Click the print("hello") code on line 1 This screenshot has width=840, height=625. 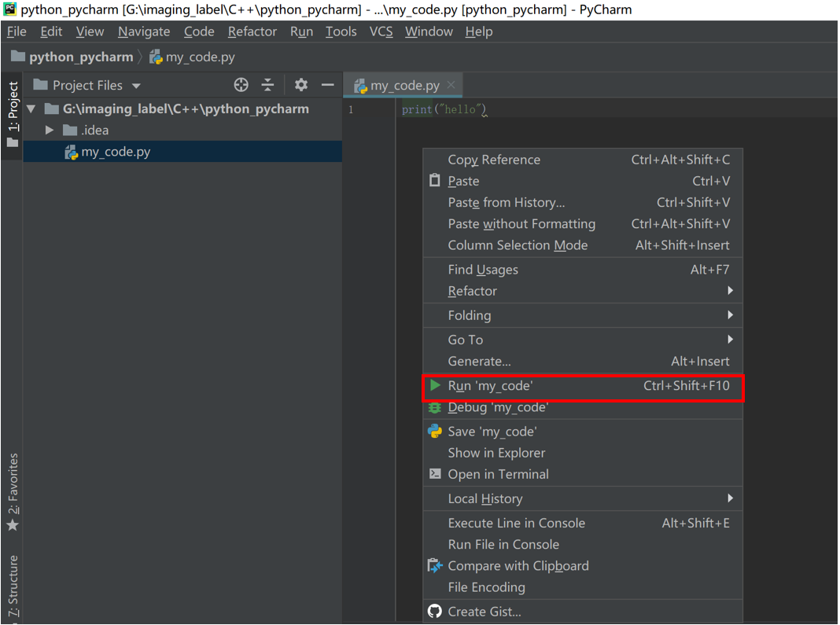[444, 109]
